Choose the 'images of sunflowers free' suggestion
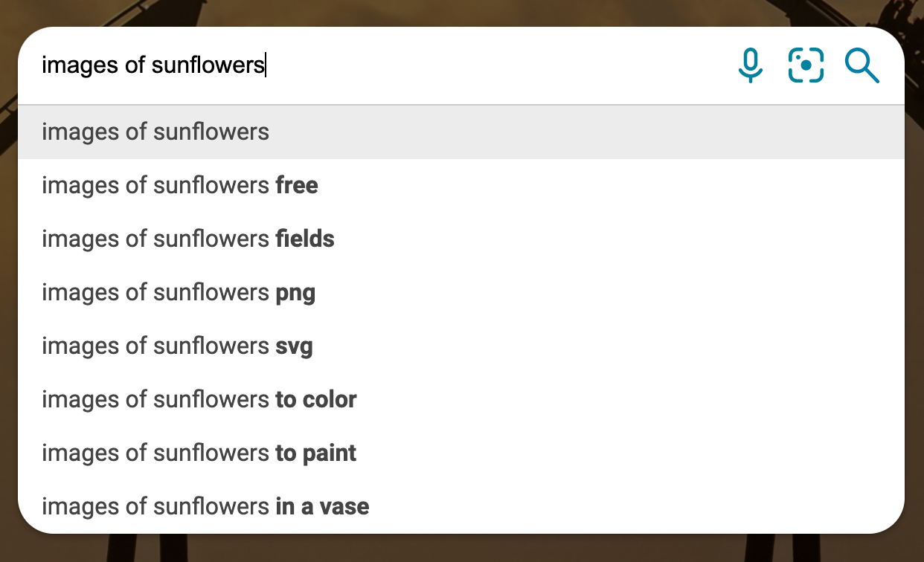This screenshot has width=924, height=562. click(180, 185)
